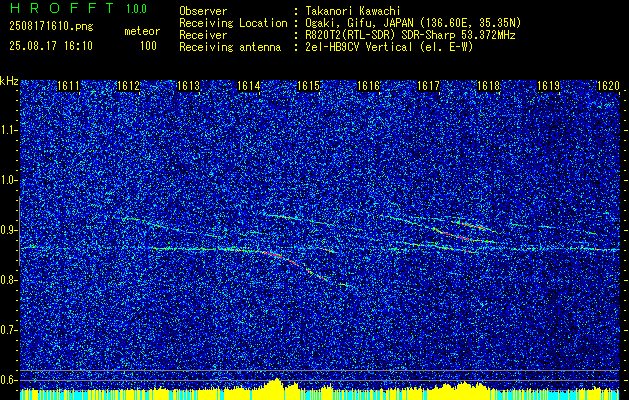This screenshot has height=400, width=629.
Task: Click the red meteor echo near 1614
Action: click(281, 258)
